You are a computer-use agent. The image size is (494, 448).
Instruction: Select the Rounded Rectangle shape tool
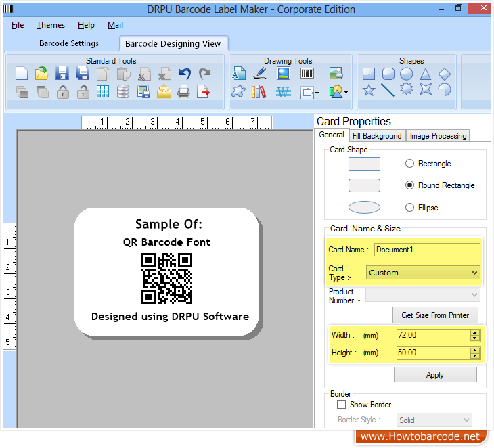pyautogui.click(x=388, y=74)
